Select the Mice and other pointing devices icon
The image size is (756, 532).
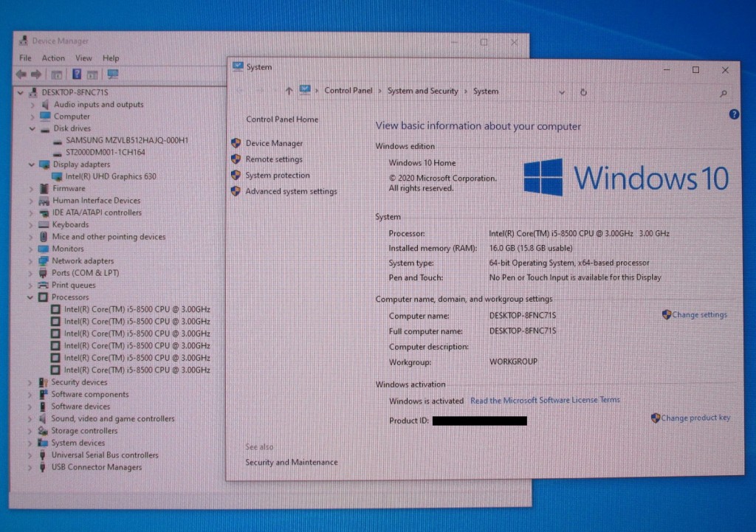tap(44, 237)
